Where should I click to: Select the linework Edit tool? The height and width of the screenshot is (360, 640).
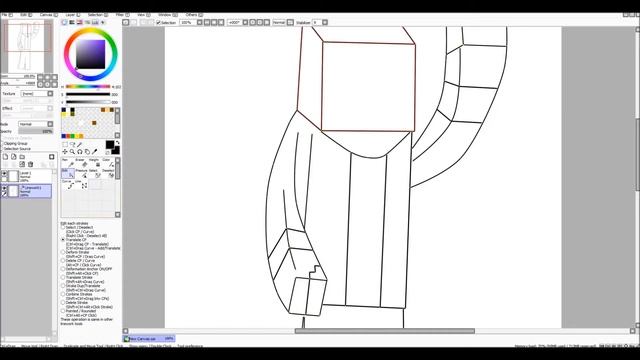(68, 173)
